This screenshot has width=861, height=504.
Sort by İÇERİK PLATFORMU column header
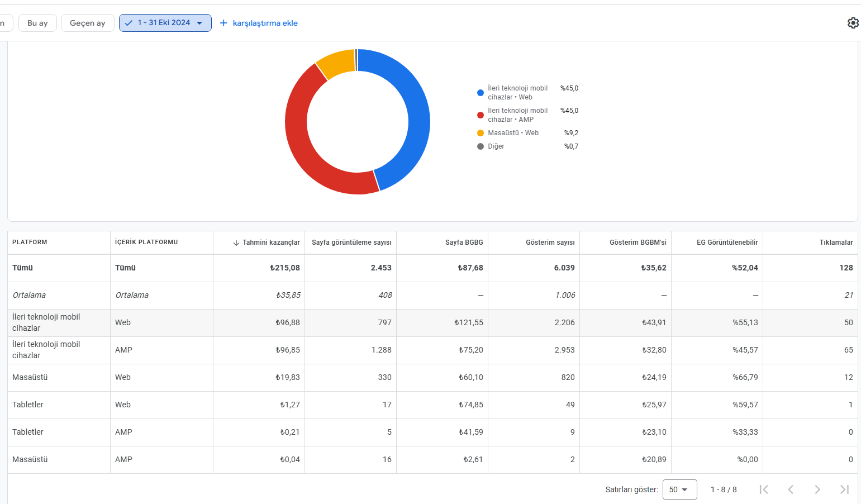click(x=146, y=242)
